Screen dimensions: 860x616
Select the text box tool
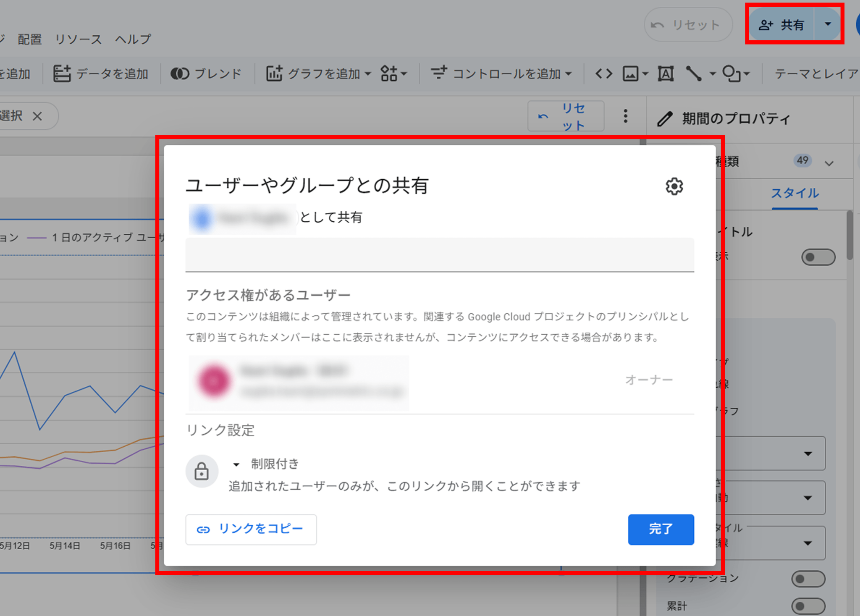point(666,74)
